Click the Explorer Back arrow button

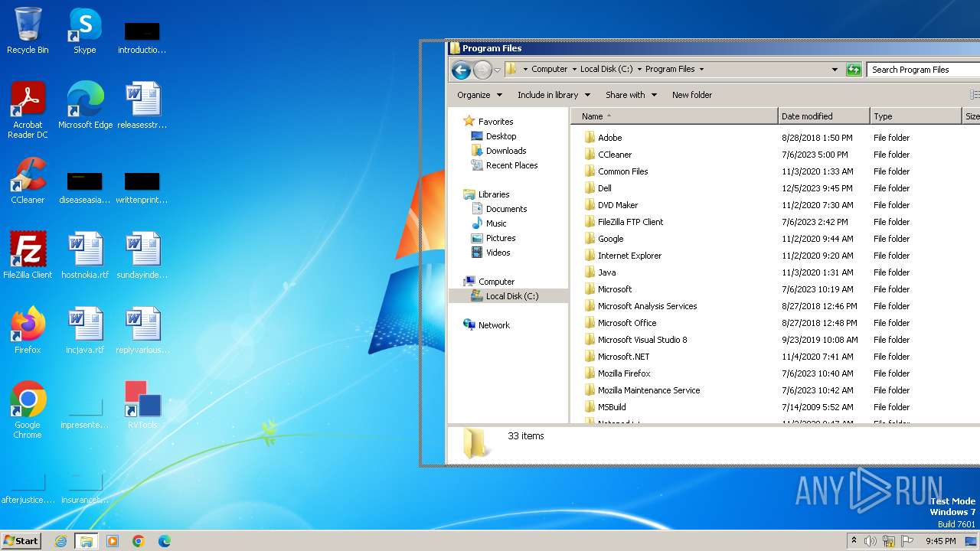(x=461, y=70)
